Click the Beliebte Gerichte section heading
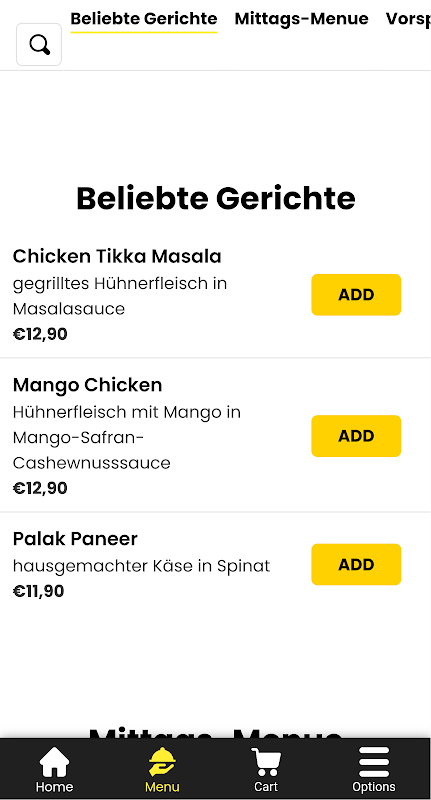 point(216,198)
